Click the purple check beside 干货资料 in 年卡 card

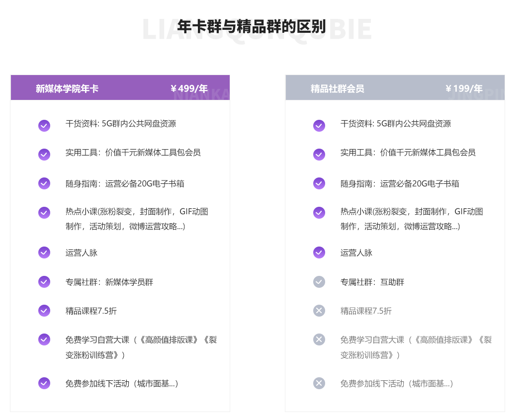pos(44,126)
